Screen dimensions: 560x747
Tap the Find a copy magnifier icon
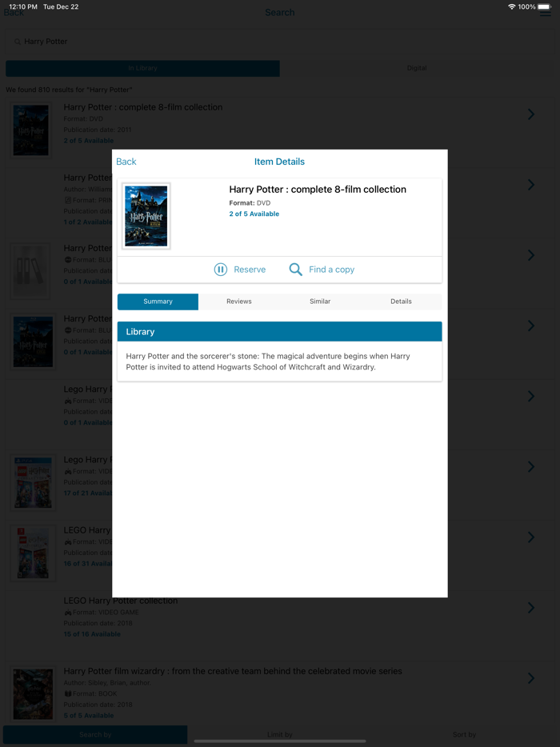pos(295,270)
